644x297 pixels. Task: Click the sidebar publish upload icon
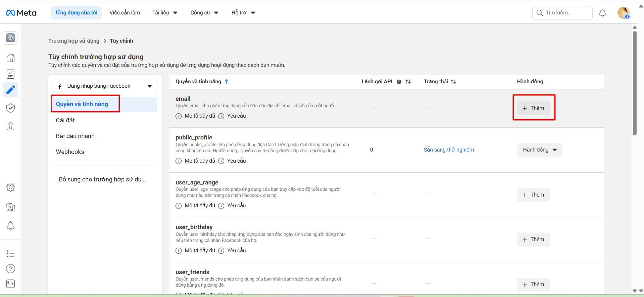(11, 126)
